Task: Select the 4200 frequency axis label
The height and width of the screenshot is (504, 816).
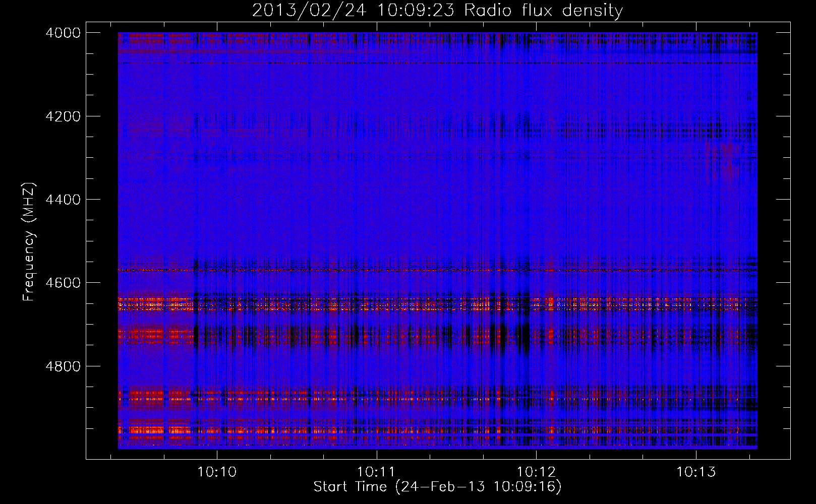Action: coord(63,116)
